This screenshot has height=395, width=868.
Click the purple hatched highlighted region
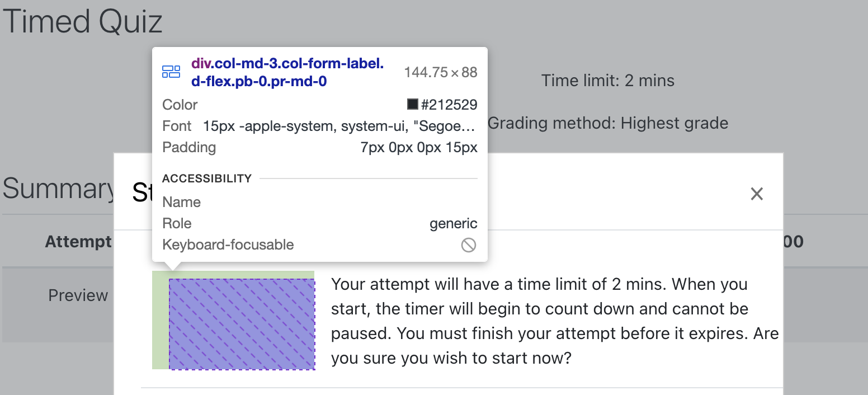point(242,324)
